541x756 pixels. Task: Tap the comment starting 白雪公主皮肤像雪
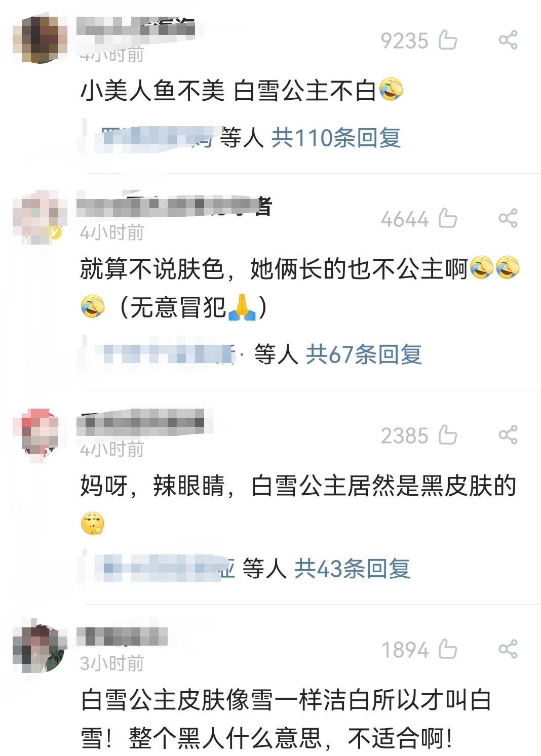[x=286, y=719]
